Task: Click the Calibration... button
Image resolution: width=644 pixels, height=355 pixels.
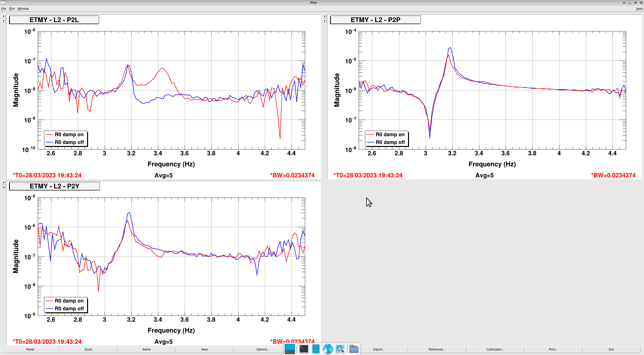Action: (495, 349)
